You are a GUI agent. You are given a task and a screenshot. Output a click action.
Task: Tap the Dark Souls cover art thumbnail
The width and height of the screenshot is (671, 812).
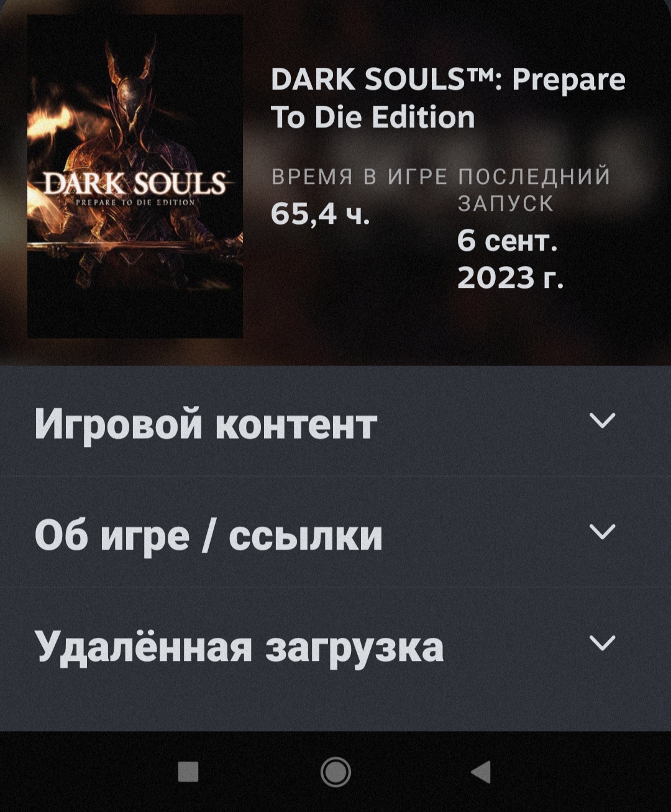[x=135, y=177]
